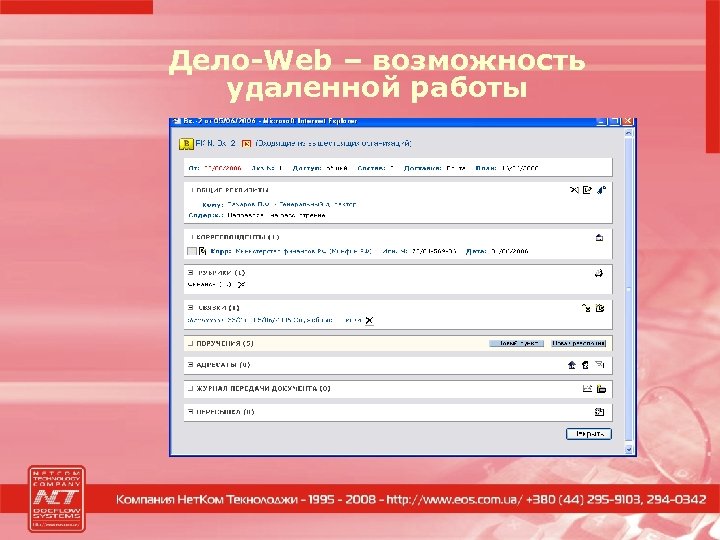
Task: Click the Доставка: field label
Action: pyautogui.click(x=422, y=168)
